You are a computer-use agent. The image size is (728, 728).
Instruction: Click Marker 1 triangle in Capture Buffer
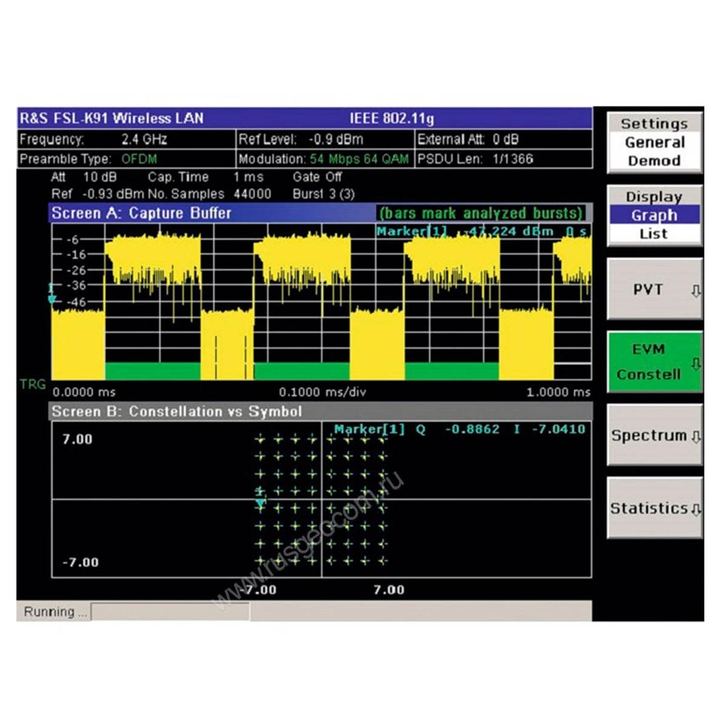[52, 298]
